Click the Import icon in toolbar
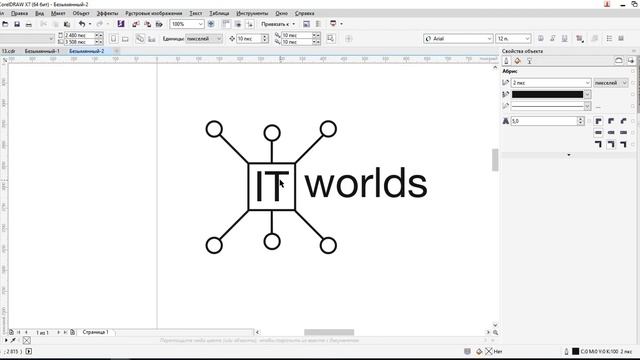 click(136, 24)
